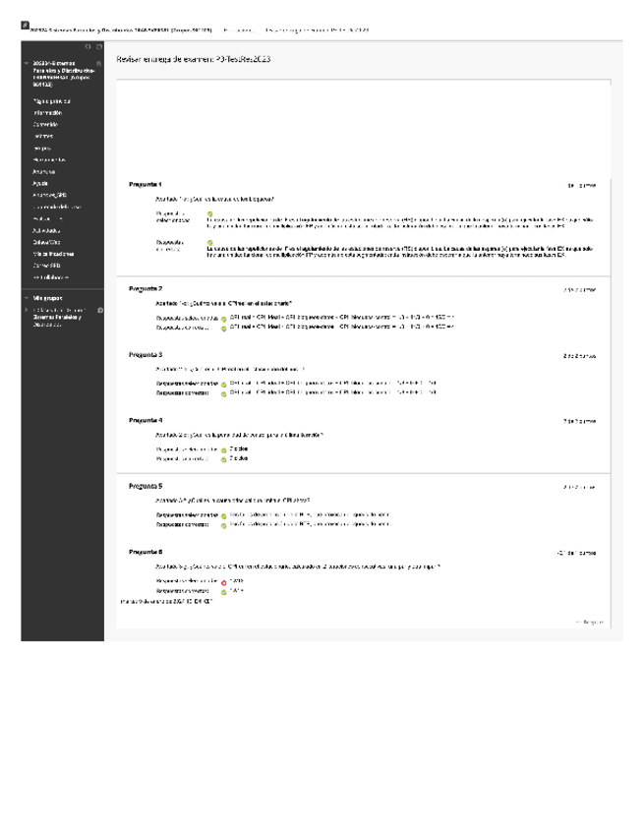Image resolution: width=644 pixels, height=834 pixels.
Task: Click the page icon at top-left corner
Action: pos(25,25)
